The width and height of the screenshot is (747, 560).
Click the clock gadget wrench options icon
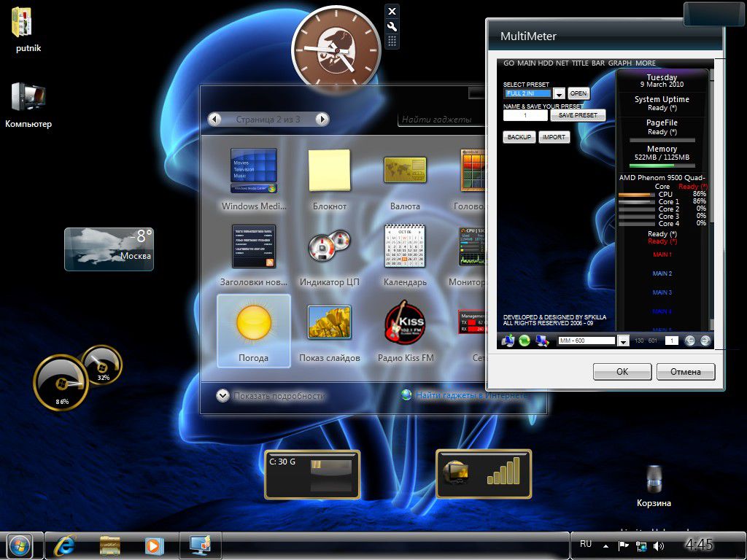(392, 26)
